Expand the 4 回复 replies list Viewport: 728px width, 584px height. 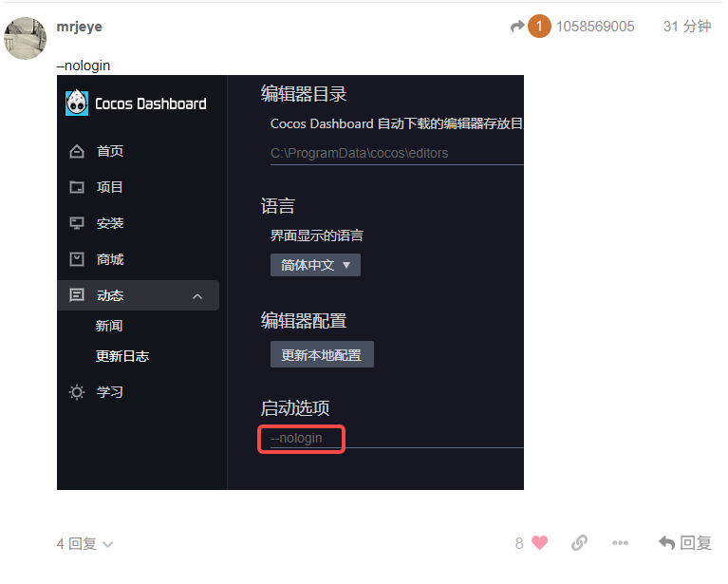coord(85,543)
